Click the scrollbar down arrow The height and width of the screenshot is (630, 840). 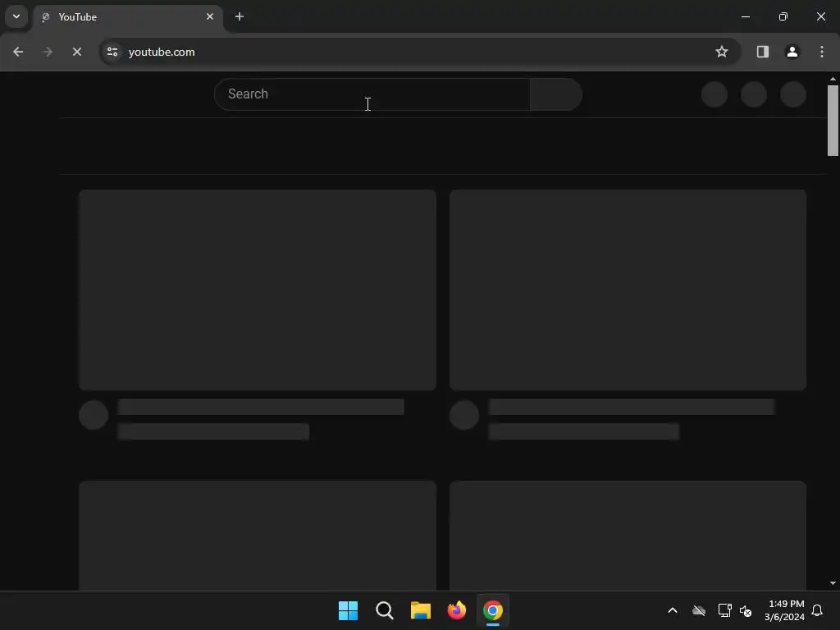[833, 583]
